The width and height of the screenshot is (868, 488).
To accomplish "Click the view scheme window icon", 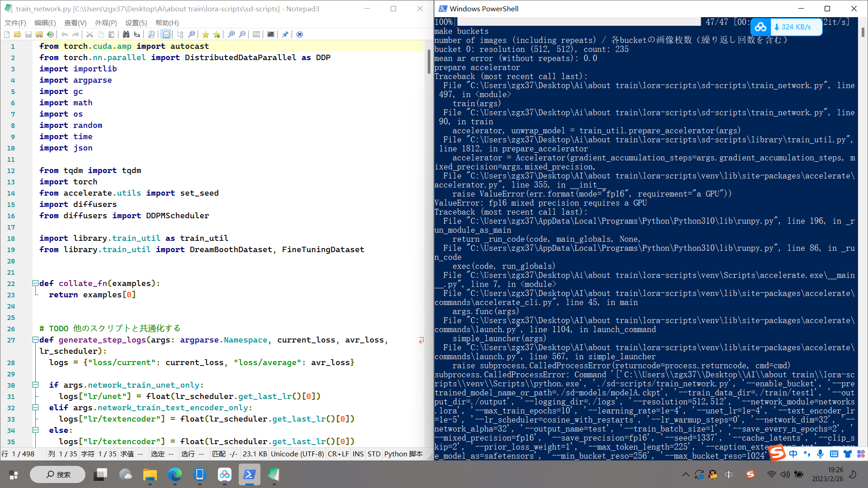I will click(x=256, y=34).
